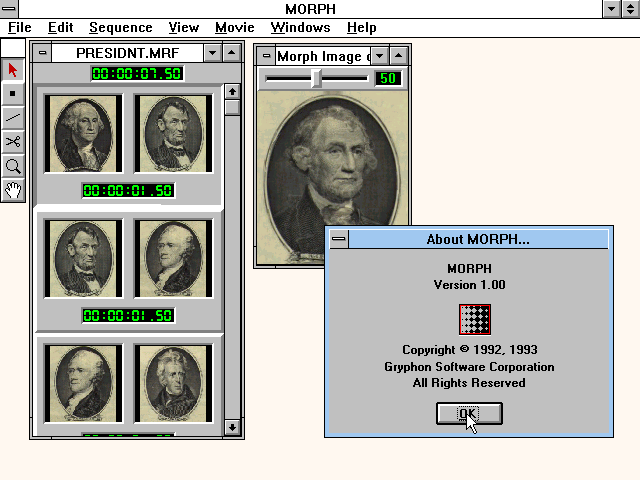Click the PRESIDNT.MRF scroll down arrow
Image resolution: width=640 pixels, height=480 pixels.
pyautogui.click(x=232, y=427)
